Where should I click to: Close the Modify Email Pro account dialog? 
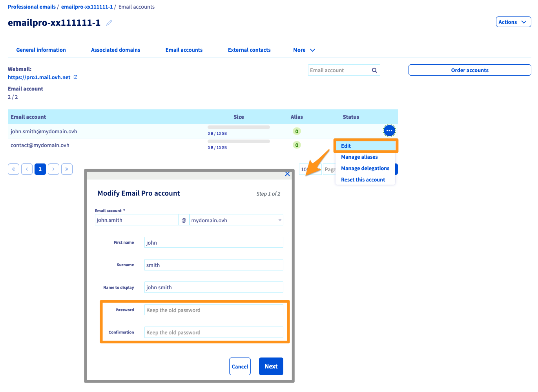click(x=287, y=174)
